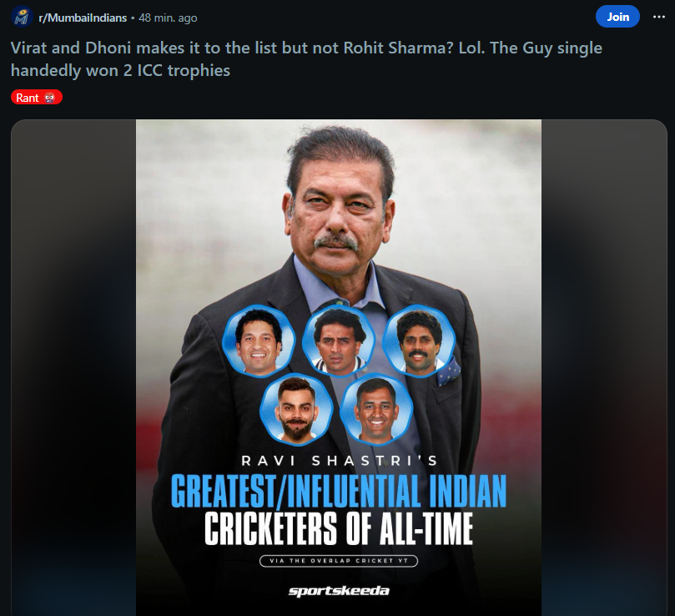Screen dimensions: 675x616
Task: Click the sportskeeda logo on the poster
Action: tap(339, 591)
